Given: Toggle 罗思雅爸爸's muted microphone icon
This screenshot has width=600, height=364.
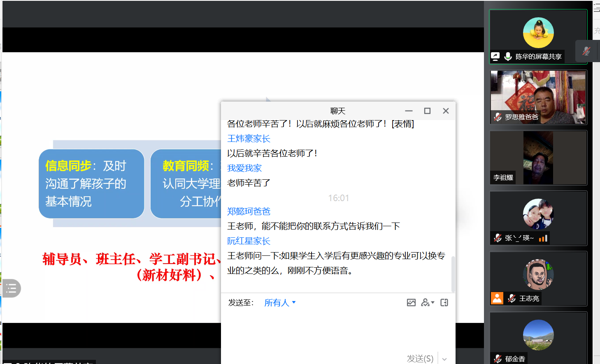Looking at the screenshot, I should [x=498, y=117].
